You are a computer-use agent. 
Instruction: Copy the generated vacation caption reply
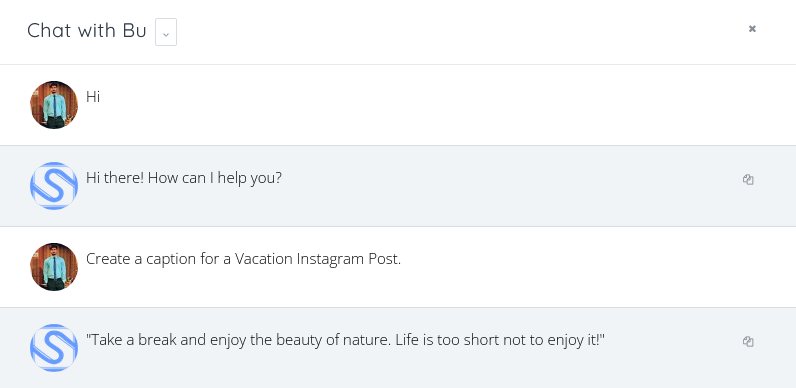(748, 341)
